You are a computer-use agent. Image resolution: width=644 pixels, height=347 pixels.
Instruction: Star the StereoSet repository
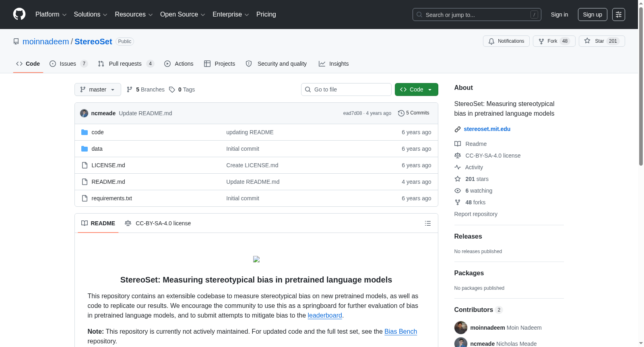pyautogui.click(x=602, y=41)
